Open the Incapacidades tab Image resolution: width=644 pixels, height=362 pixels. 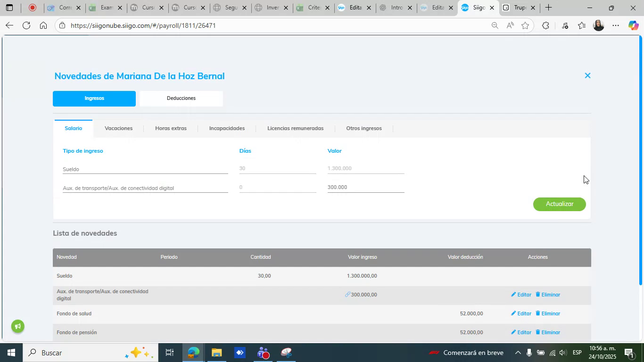[227, 128]
